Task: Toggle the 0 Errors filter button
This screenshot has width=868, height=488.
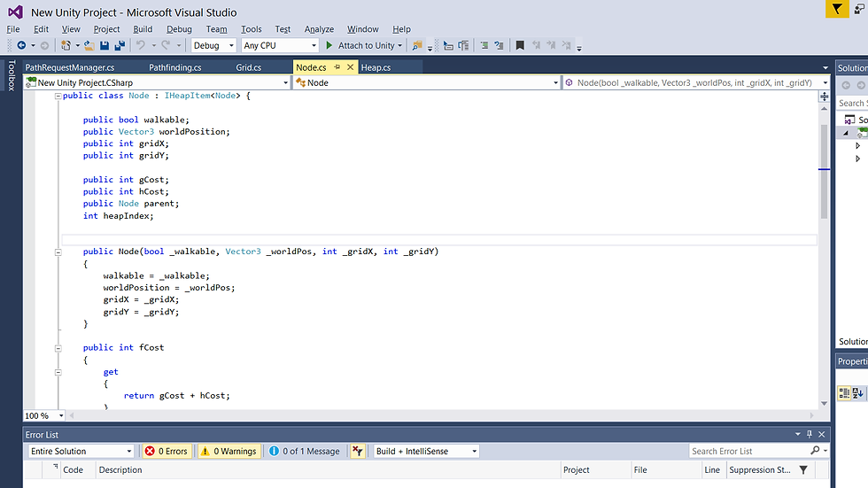Action: coord(167,451)
